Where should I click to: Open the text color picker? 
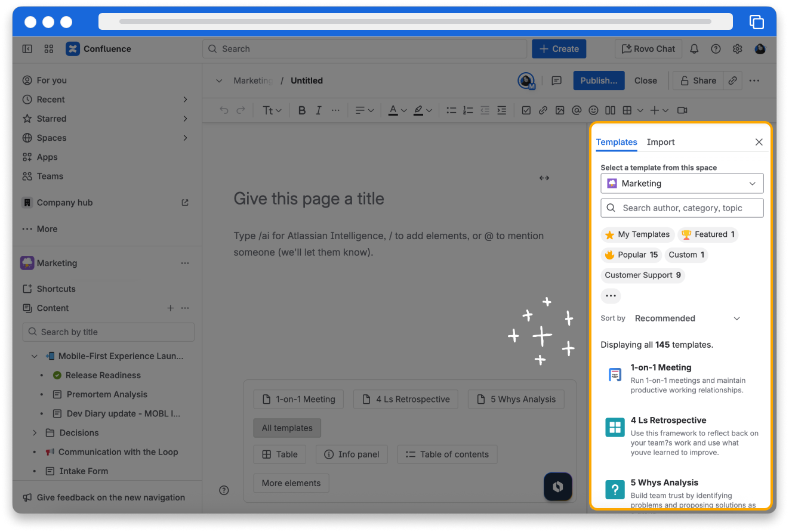pos(397,110)
